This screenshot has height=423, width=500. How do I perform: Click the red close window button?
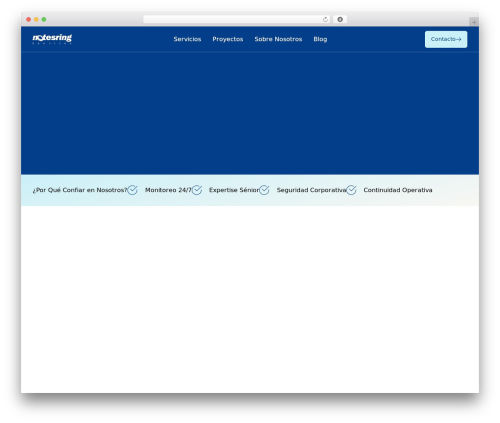(29, 19)
